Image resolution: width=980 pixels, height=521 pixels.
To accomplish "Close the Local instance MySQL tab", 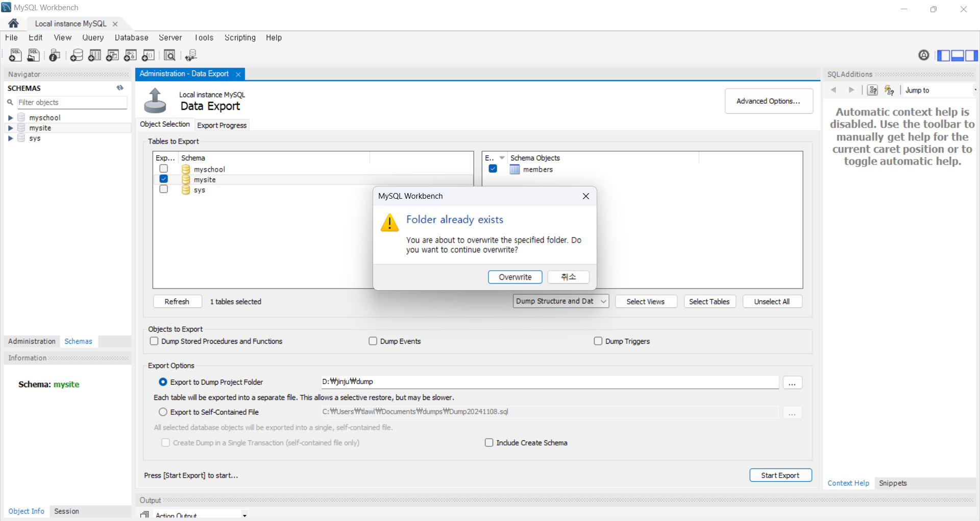I will (x=115, y=24).
